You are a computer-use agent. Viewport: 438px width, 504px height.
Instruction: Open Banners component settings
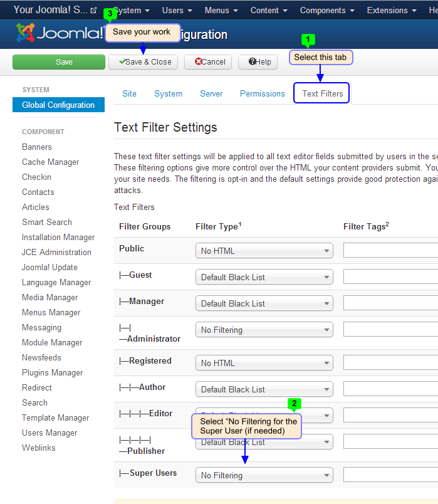(x=36, y=147)
